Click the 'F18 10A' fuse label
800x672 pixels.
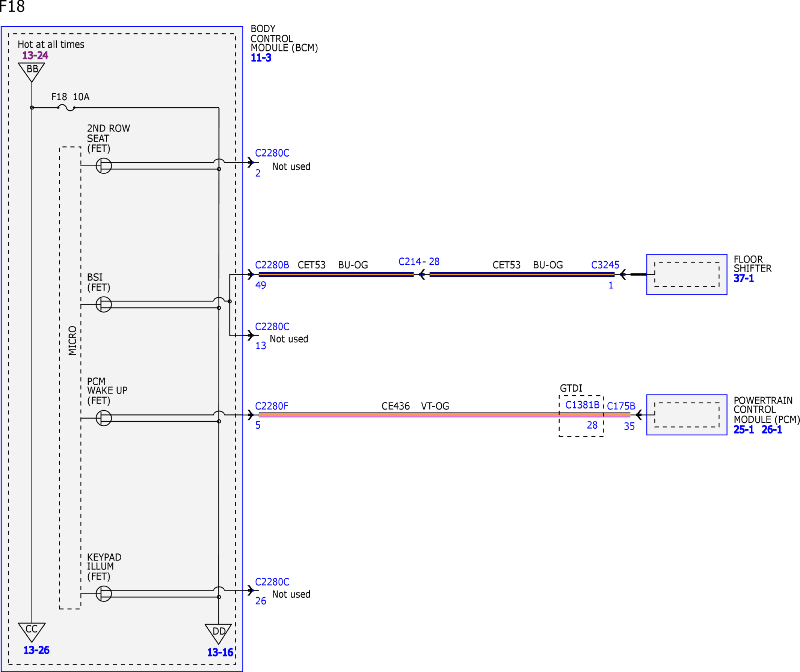click(71, 97)
